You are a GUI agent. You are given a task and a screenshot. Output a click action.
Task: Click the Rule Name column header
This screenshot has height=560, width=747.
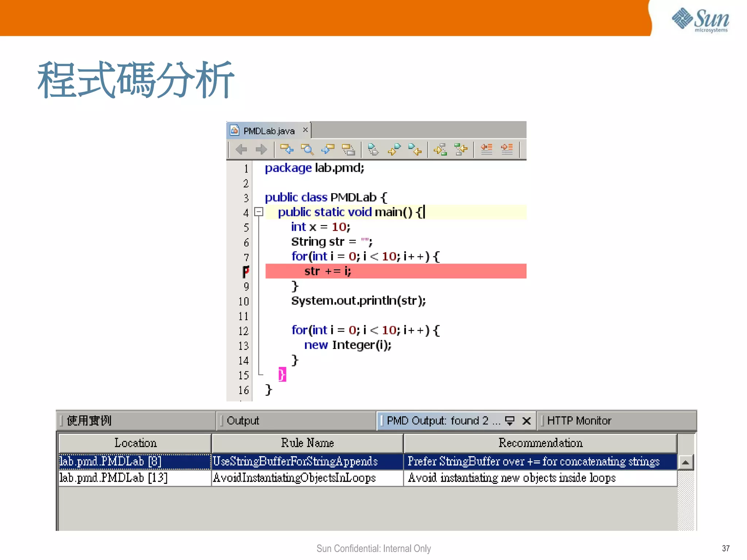(307, 443)
